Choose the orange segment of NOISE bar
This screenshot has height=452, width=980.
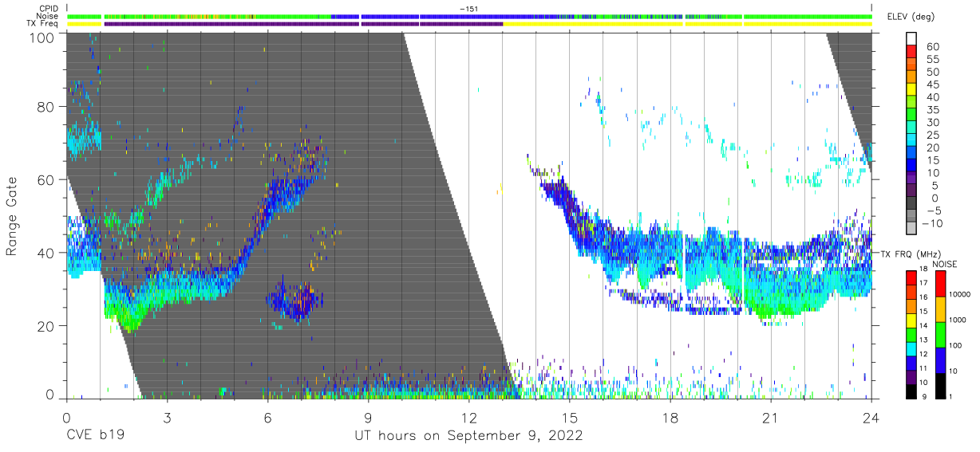coord(939,309)
